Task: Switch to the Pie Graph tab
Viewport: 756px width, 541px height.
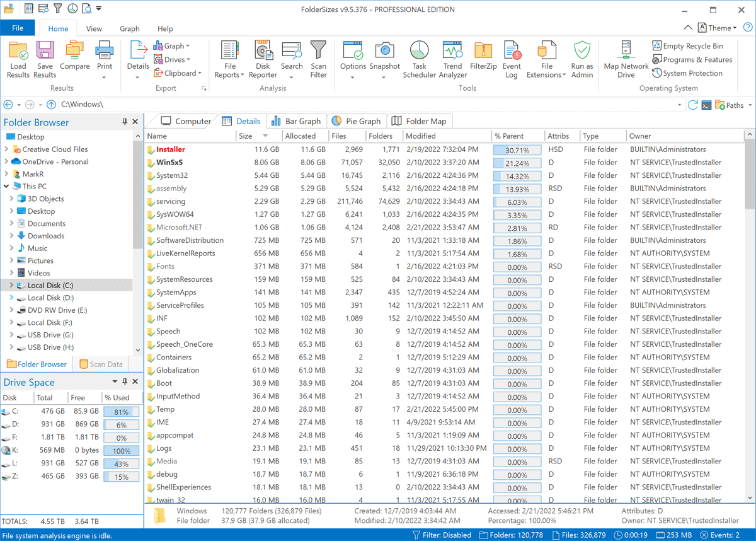Action: coord(357,120)
